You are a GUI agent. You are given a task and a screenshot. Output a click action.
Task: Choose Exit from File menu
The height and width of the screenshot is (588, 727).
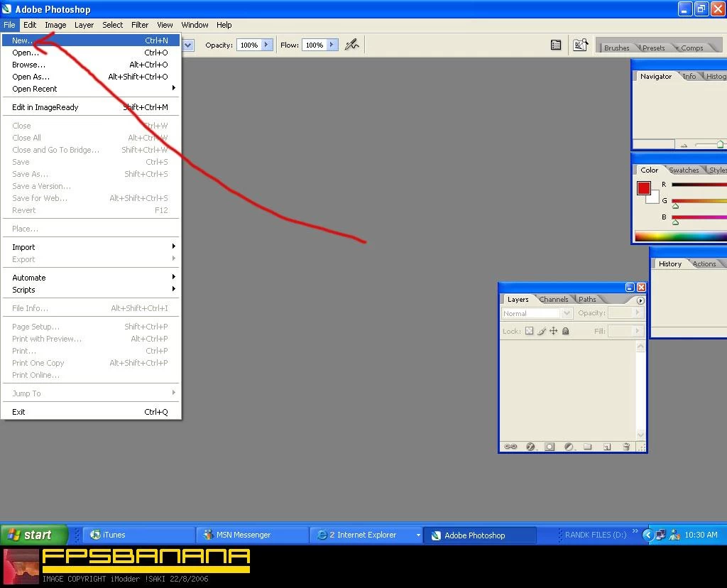[91, 412]
